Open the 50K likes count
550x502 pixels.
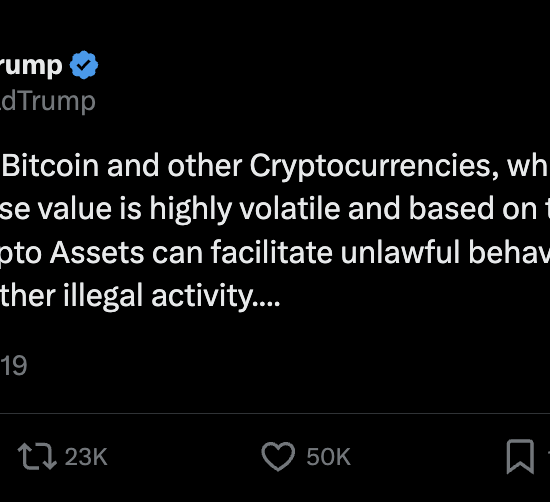click(x=328, y=457)
